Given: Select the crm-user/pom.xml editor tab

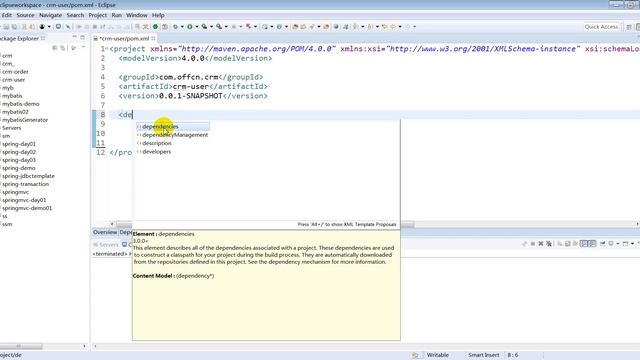Looking at the screenshot, I should (124, 38).
